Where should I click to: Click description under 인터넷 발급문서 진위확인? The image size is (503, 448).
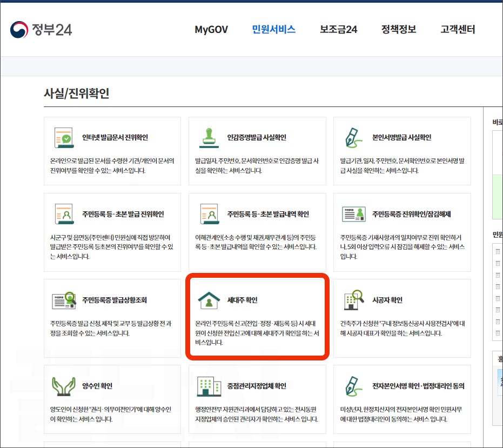[x=112, y=165]
